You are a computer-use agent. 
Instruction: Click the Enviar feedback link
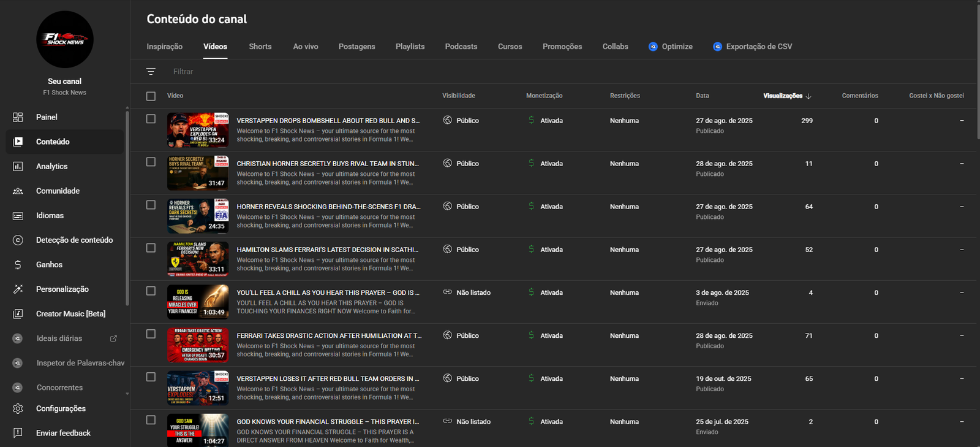pos(63,433)
